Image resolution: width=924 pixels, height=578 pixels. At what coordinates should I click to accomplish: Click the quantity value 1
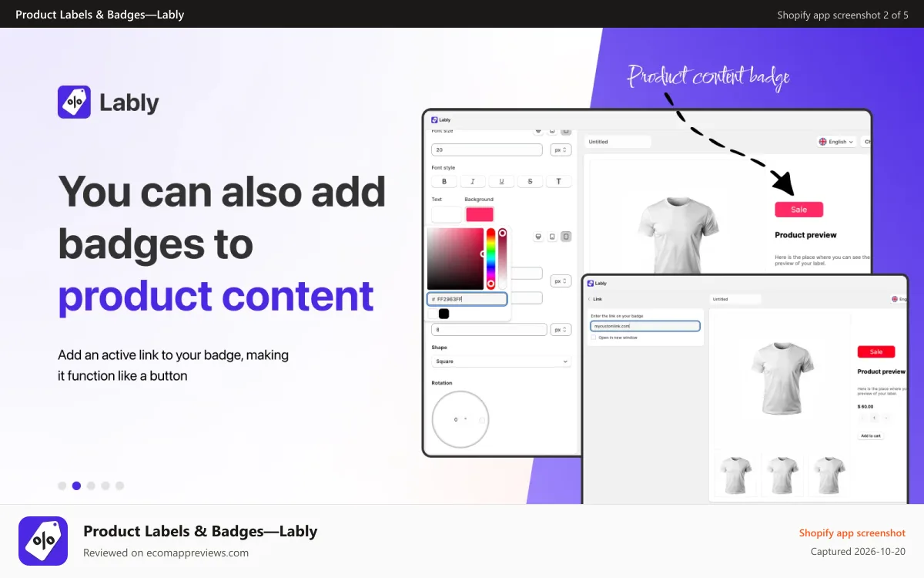coord(875,418)
